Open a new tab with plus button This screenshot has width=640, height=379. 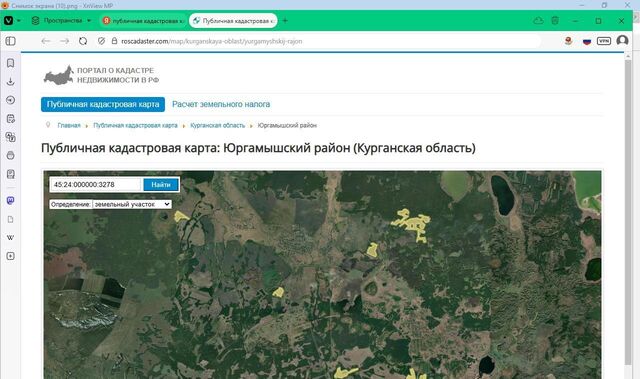point(285,21)
